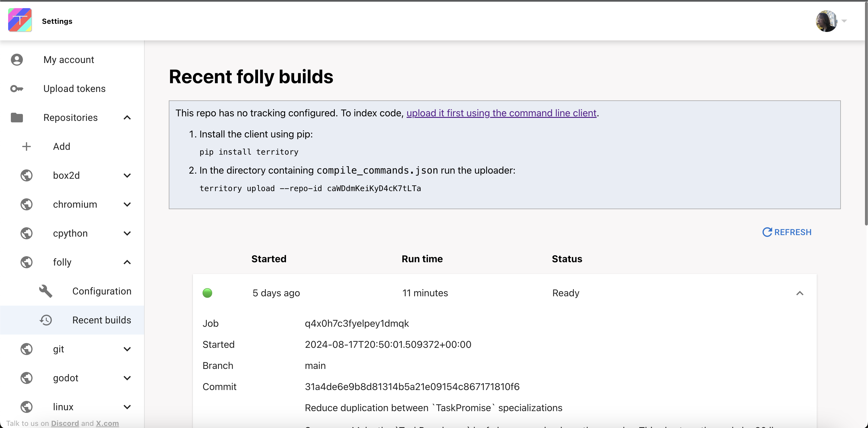Image resolution: width=868 pixels, height=428 pixels.
Task: Expand the git repository chevron
Action: (127, 349)
